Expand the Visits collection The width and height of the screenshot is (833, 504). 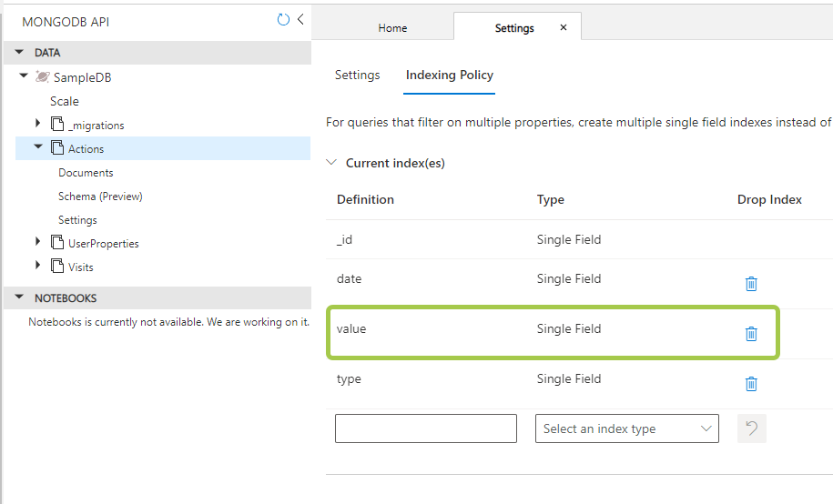37,265
